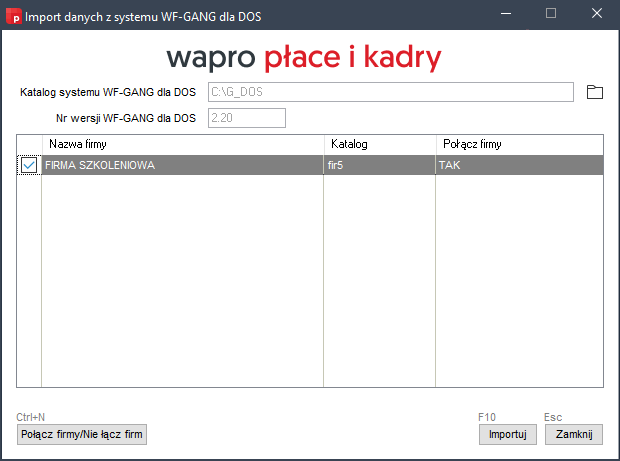
Task: Open the folder browse icon for catalog
Action: (594, 92)
